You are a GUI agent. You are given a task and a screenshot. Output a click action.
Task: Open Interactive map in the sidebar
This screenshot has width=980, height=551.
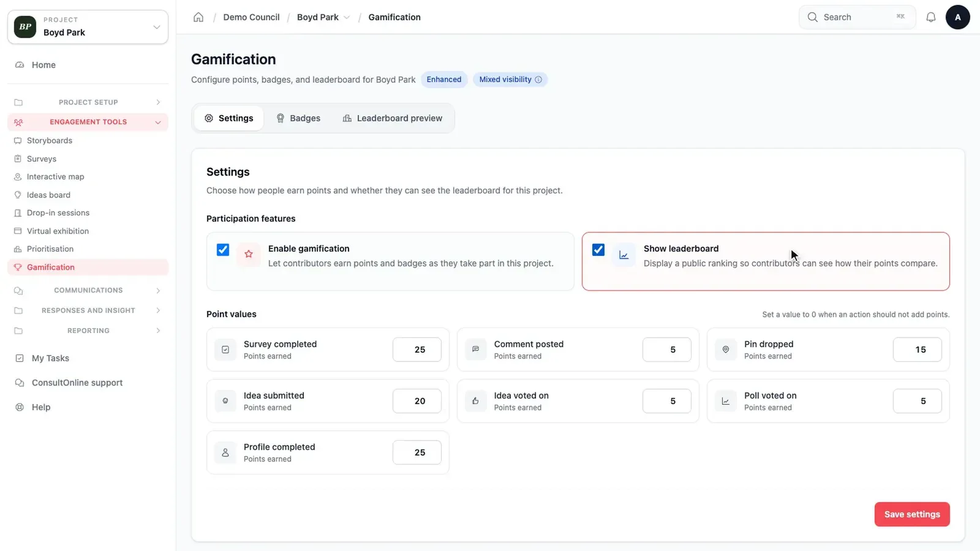pos(88,177)
